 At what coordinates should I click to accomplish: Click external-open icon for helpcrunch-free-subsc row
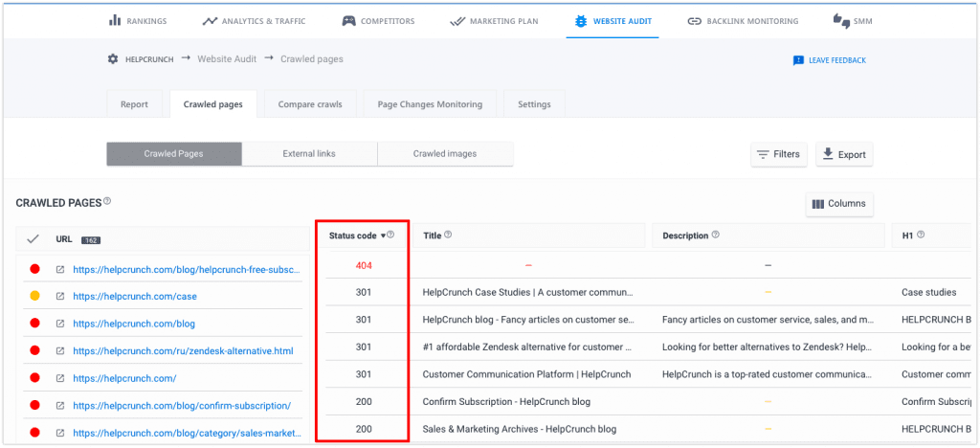pos(60,270)
